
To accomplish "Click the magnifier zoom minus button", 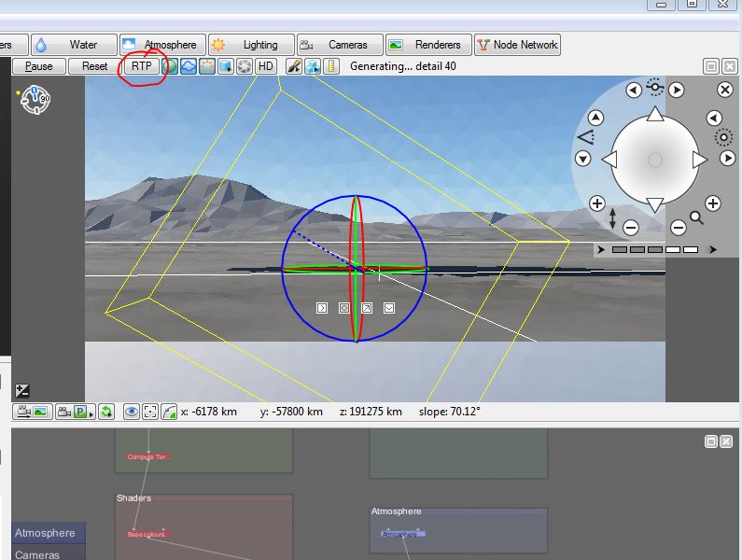I will [x=679, y=228].
